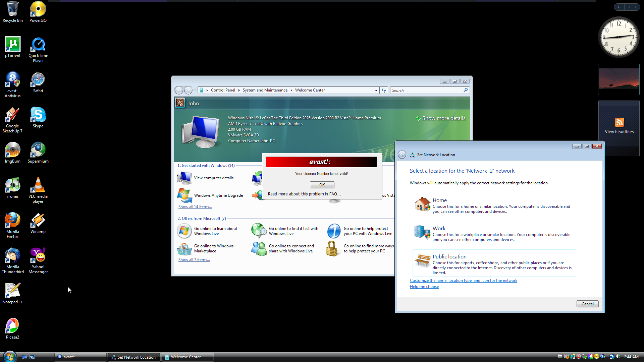Select the Mozilla Firefox desktop shortcut
Viewport: 644px width, 362px height.
pos(13,226)
